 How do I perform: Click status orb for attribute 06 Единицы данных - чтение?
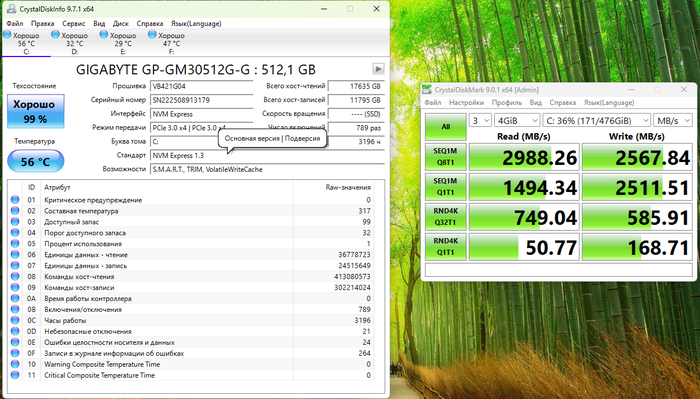15,254
